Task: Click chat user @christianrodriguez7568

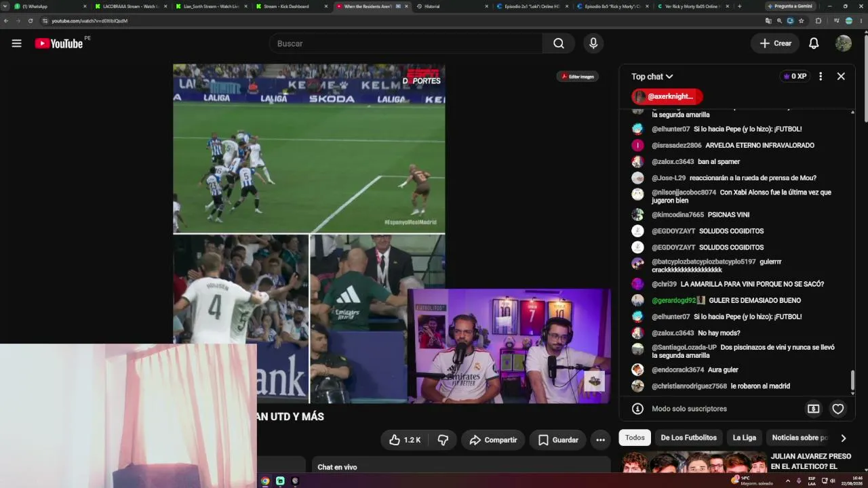Action: (689, 386)
